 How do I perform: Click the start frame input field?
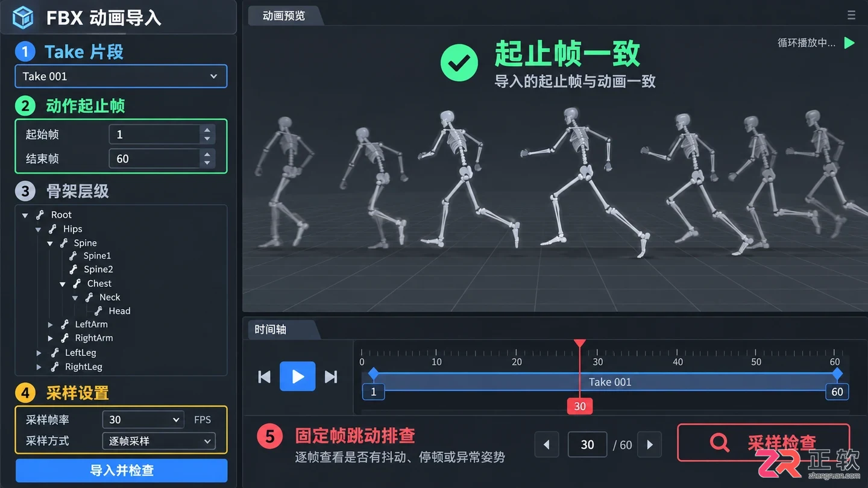point(162,134)
